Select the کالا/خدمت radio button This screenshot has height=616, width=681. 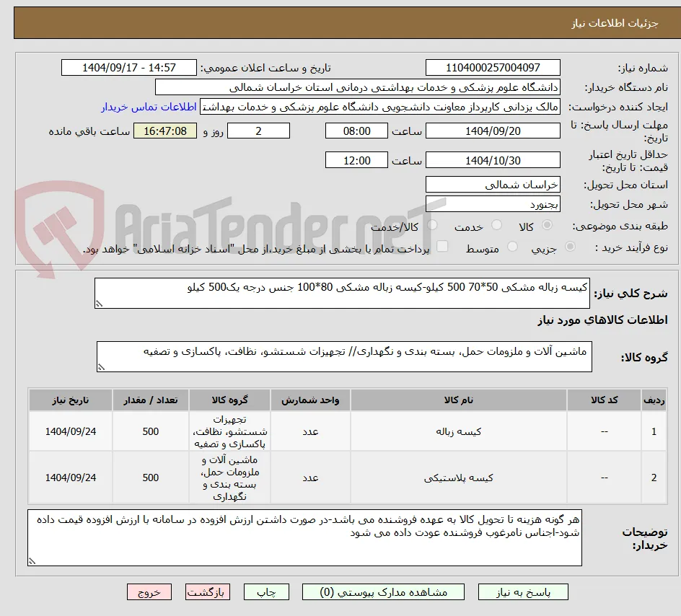pos(433,225)
